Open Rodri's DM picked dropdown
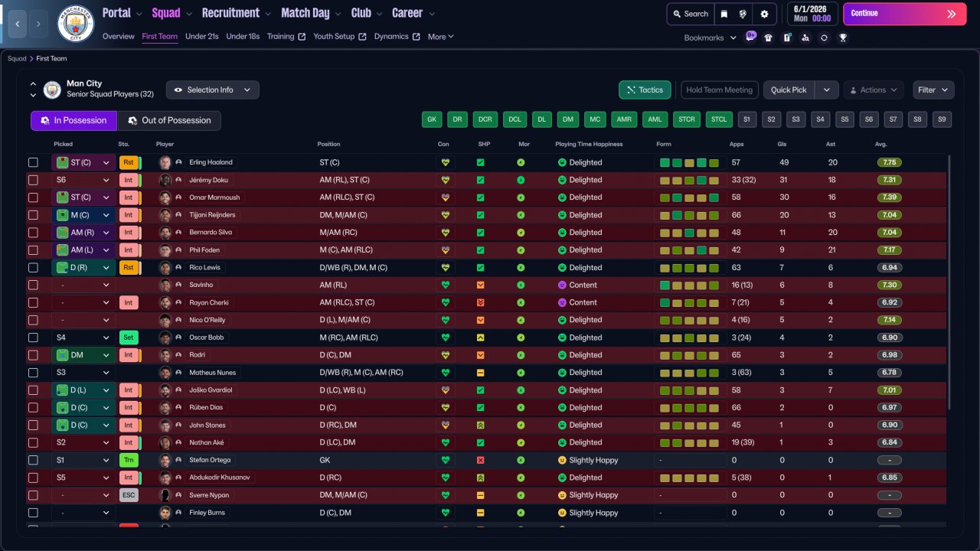 coord(83,355)
